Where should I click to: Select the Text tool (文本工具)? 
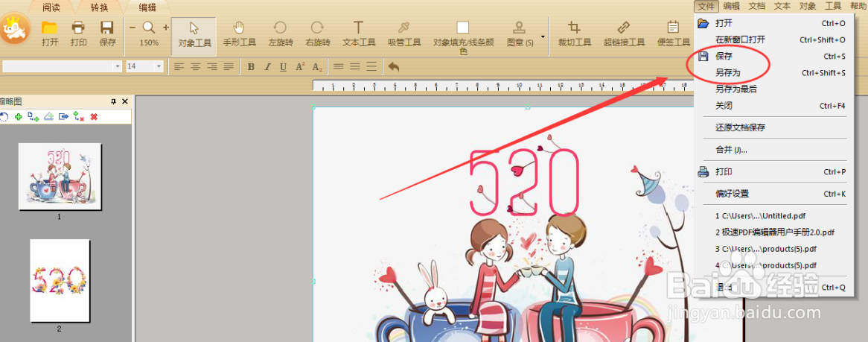[359, 34]
